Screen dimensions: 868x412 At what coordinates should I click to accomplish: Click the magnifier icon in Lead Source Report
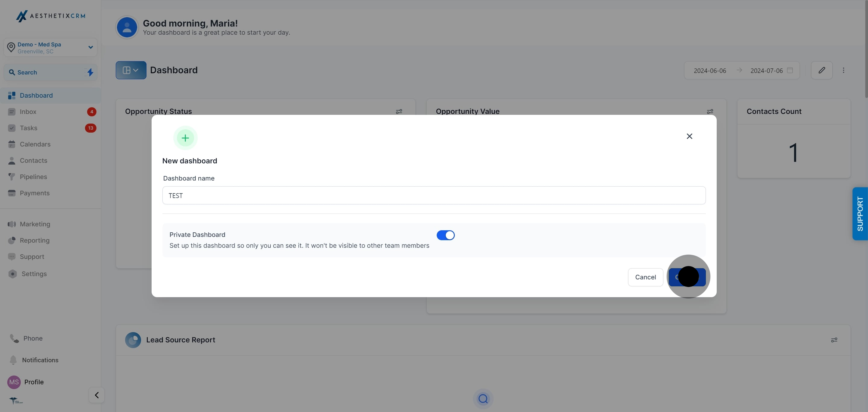pos(483,399)
